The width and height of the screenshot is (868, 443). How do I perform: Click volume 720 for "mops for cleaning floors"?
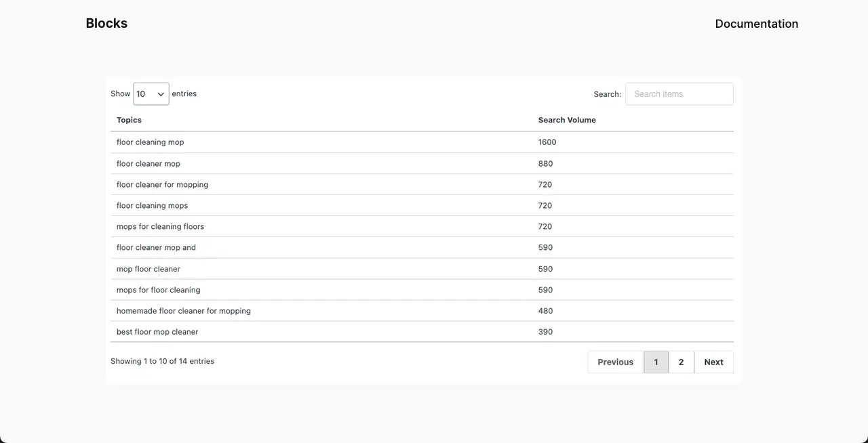[545, 226]
